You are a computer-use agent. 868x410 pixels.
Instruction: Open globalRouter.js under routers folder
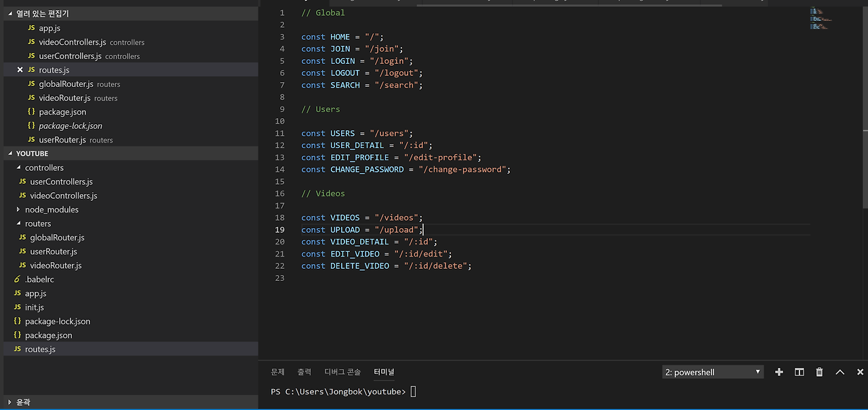click(x=131, y=238)
